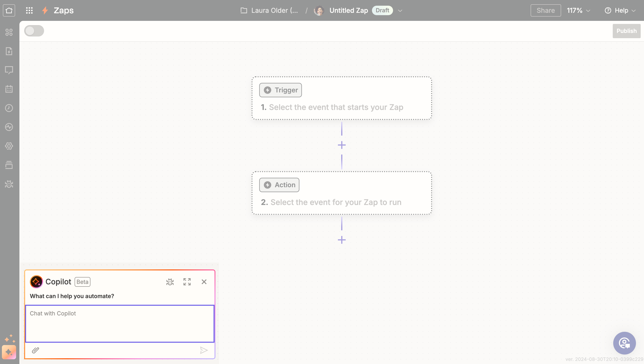Image resolution: width=644 pixels, height=364 pixels.
Task: Click the folder icon beside Laura Older
Action: click(244, 10)
